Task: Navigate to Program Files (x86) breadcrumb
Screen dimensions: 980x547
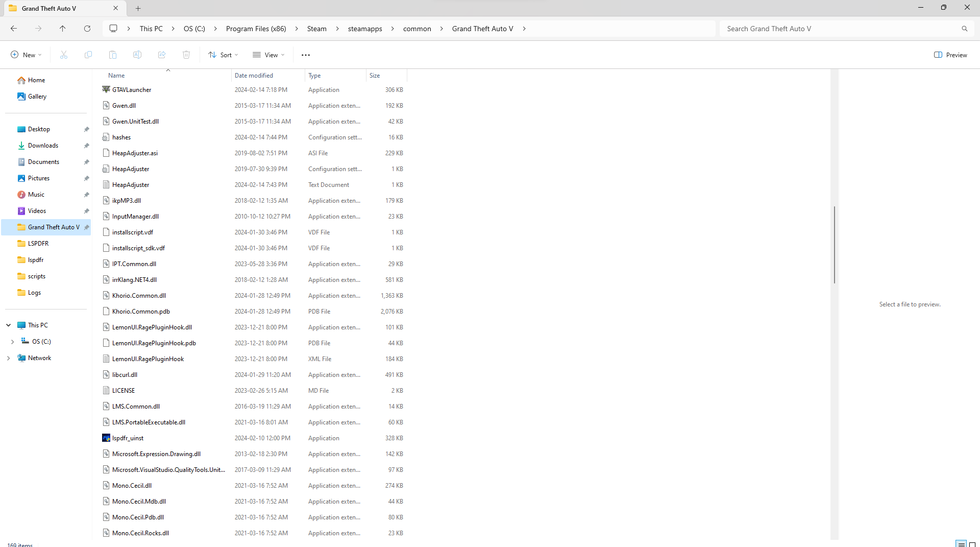Action: [x=256, y=29]
